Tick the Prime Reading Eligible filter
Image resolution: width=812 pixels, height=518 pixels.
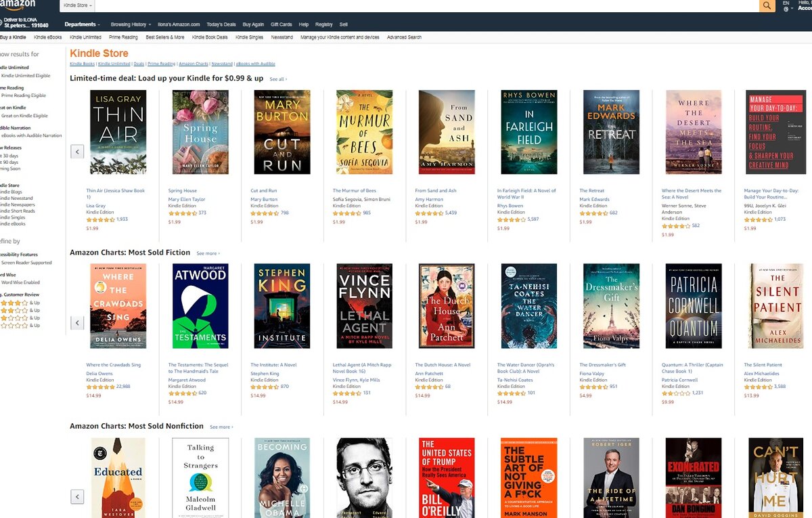pos(22,95)
